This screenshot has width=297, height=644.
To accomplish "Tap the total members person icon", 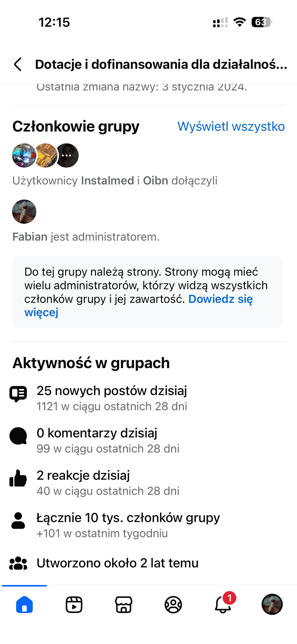I will 18,521.
